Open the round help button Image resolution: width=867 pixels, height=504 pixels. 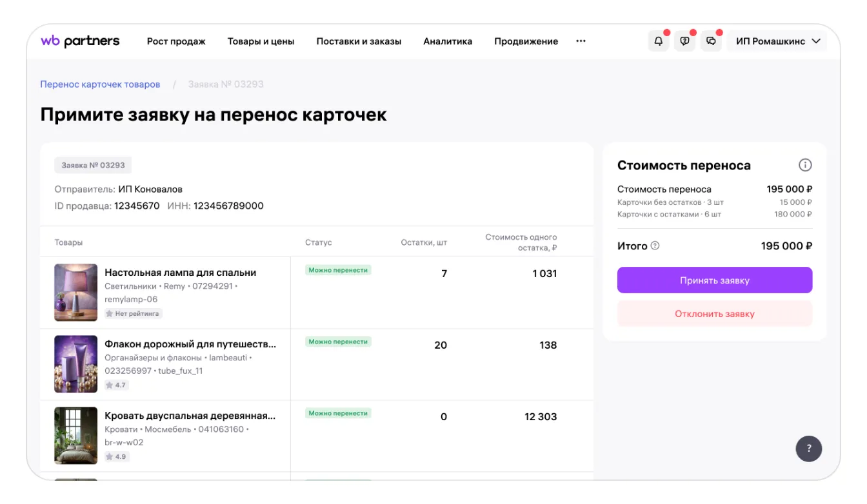[x=809, y=449]
